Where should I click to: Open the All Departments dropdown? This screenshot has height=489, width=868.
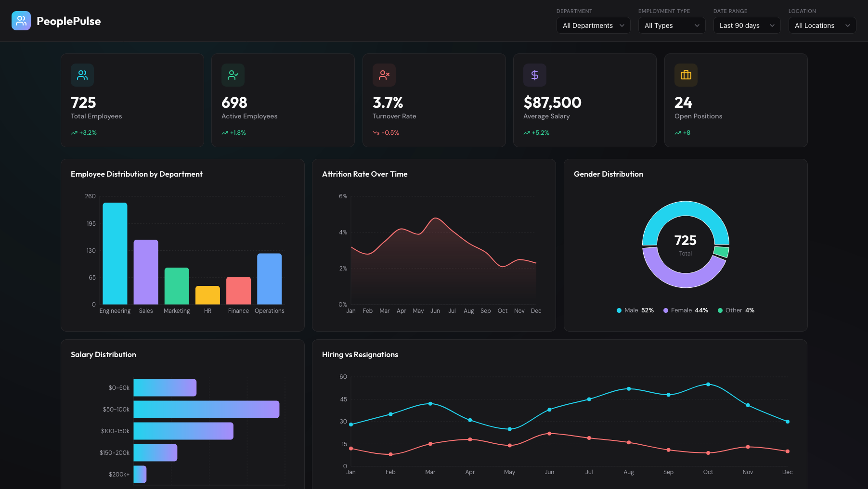[x=593, y=26]
